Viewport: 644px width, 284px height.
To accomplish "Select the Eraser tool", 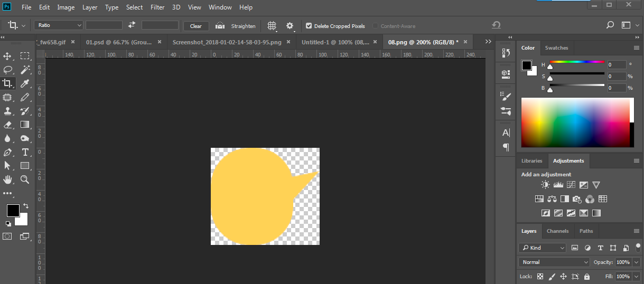I will tap(7, 125).
